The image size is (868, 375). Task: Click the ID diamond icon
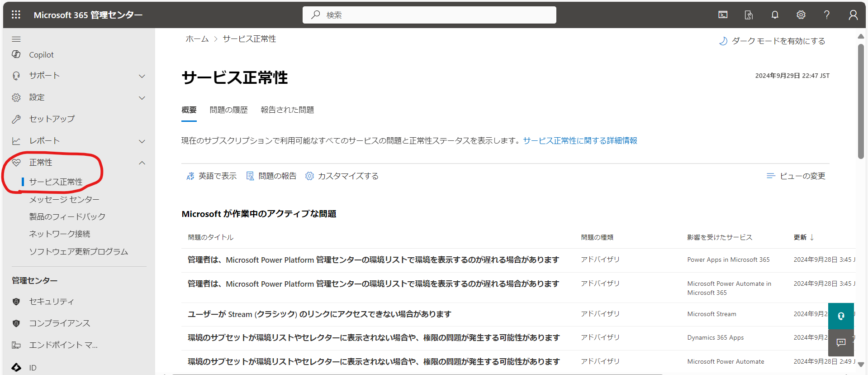pos(16,367)
